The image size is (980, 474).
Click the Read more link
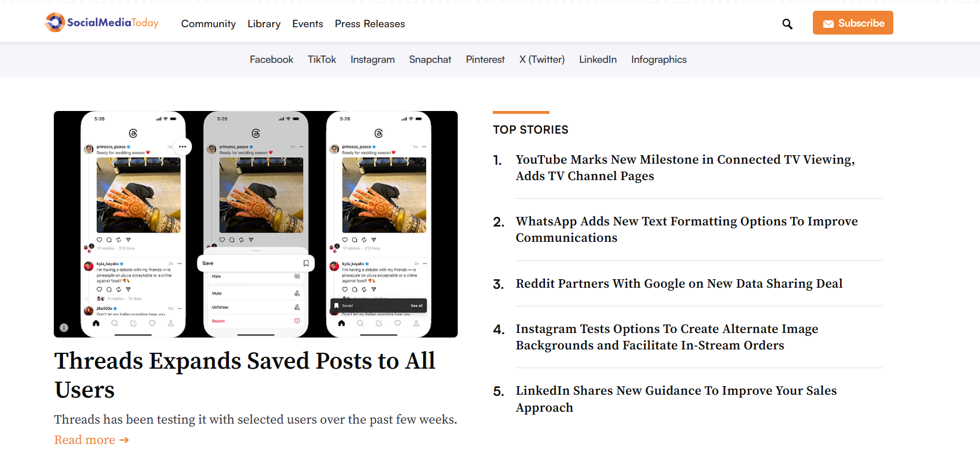pos(91,440)
